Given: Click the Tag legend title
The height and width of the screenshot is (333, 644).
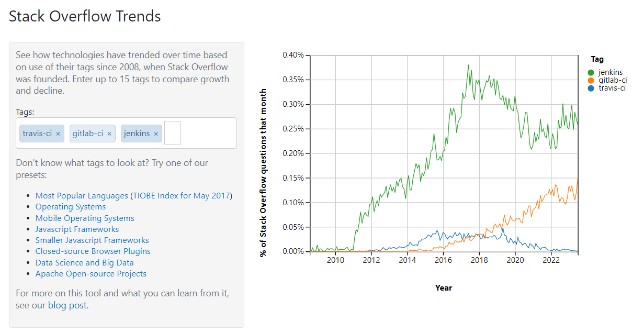Looking at the screenshot, I should [597, 60].
